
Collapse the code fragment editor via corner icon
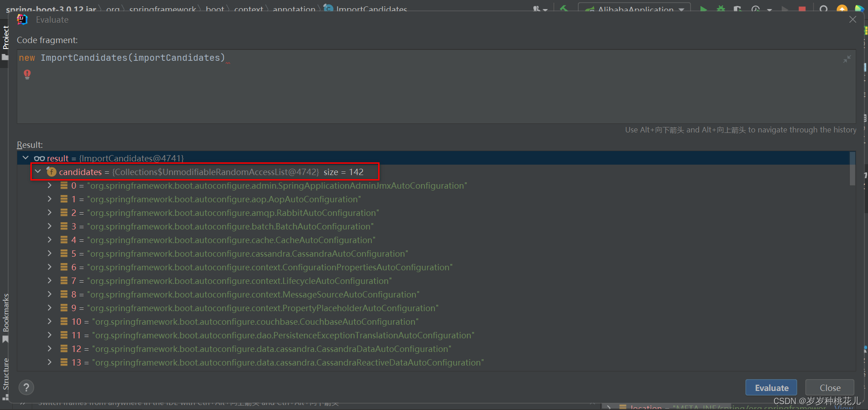pos(847,59)
